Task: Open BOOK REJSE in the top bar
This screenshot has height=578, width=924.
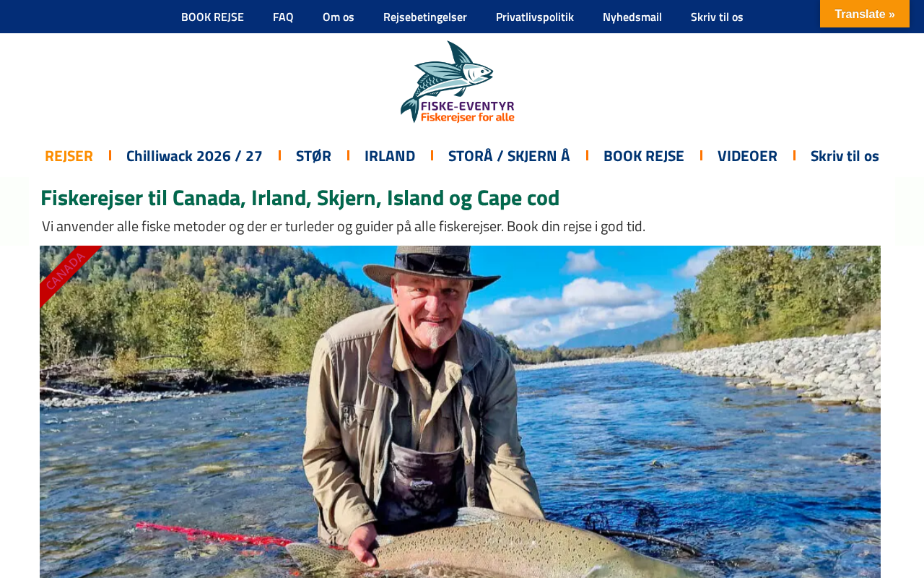Action: [x=212, y=17]
